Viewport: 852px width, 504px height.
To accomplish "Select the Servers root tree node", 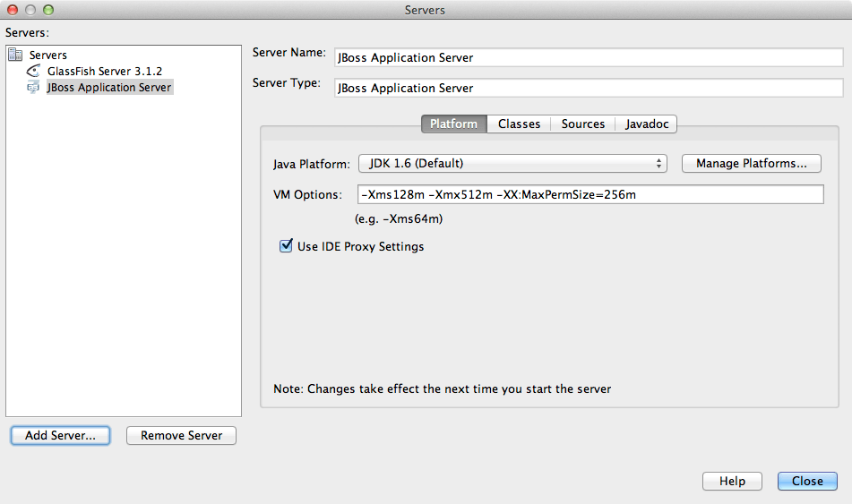I will (x=47, y=55).
